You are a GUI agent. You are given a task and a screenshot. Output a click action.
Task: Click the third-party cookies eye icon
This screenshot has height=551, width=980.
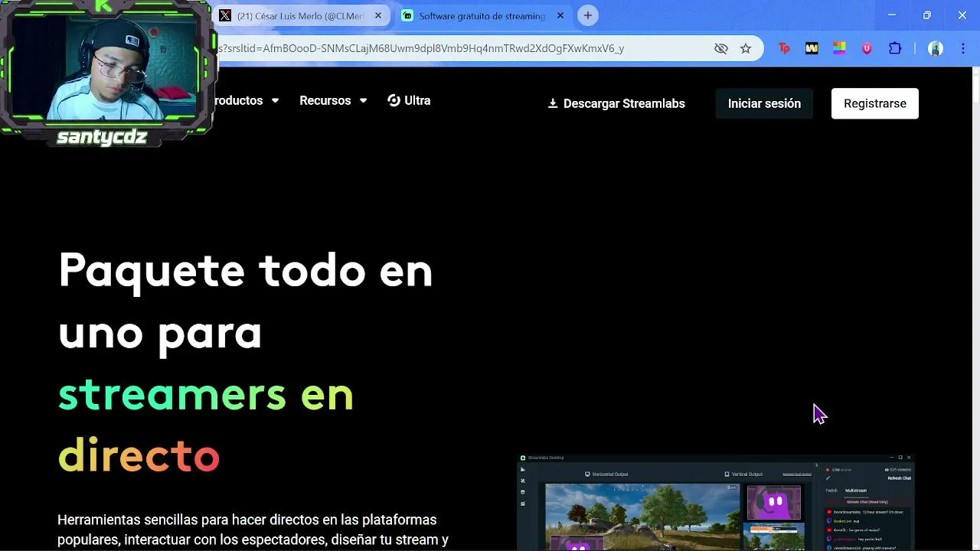(720, 48)
